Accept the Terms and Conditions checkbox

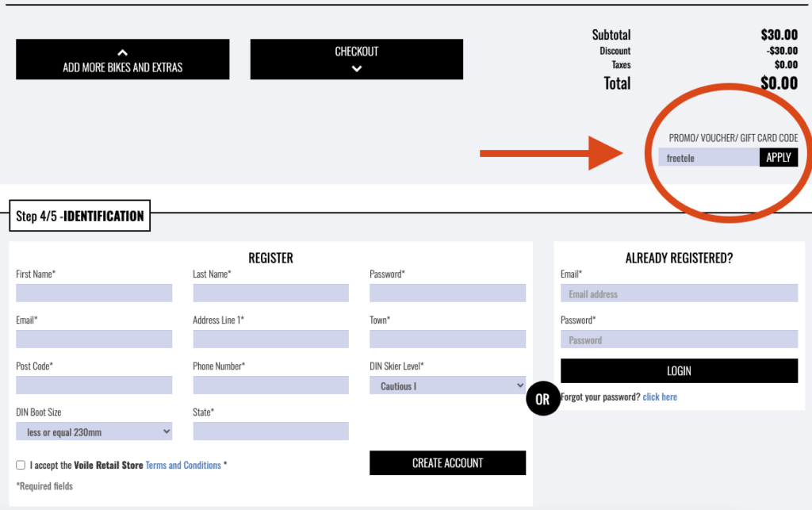click(x=21, y=465)
